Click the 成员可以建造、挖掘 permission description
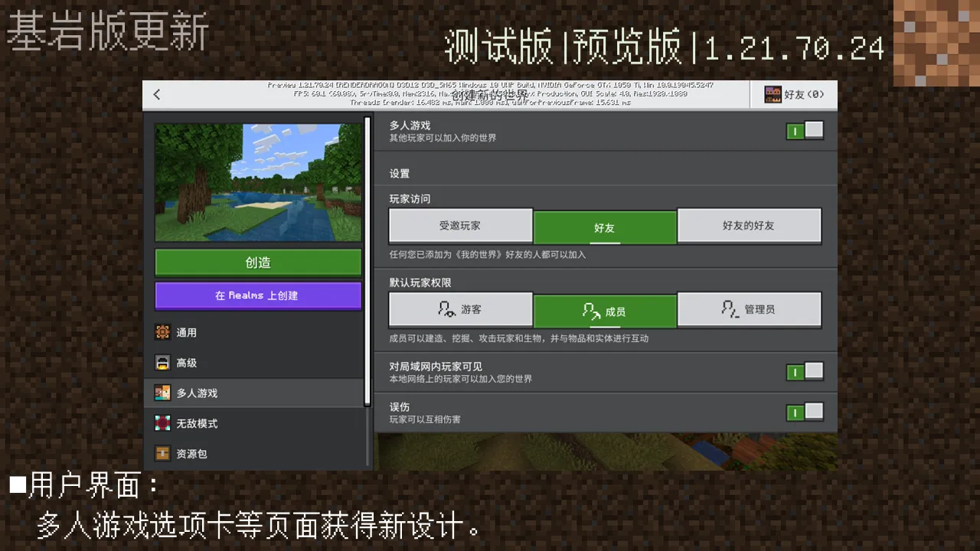This screenshot has height=551, width=980. click(x=519, y=338)
